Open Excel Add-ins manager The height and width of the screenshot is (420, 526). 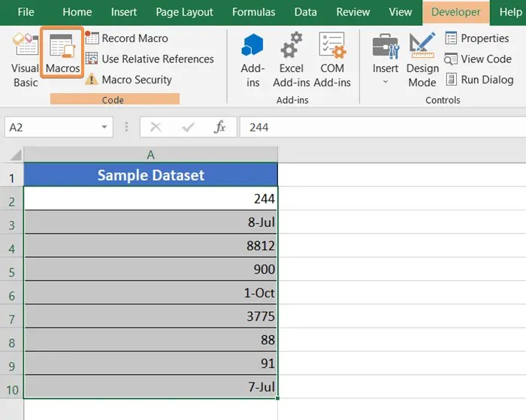(x=292, y=59)
